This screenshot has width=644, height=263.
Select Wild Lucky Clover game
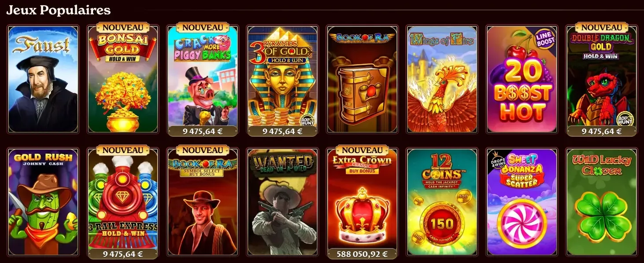pyautogui.click(x=601, y=202)
